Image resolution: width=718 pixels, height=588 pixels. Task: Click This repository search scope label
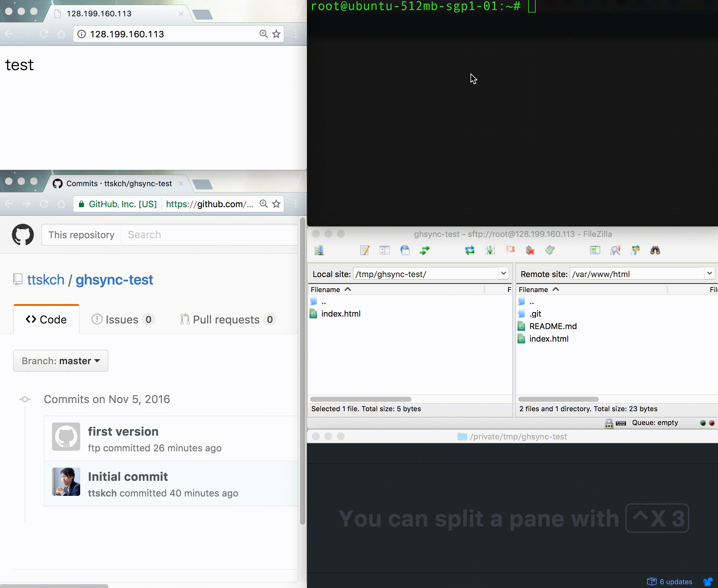pyautogui.click(x=81, y=235)
